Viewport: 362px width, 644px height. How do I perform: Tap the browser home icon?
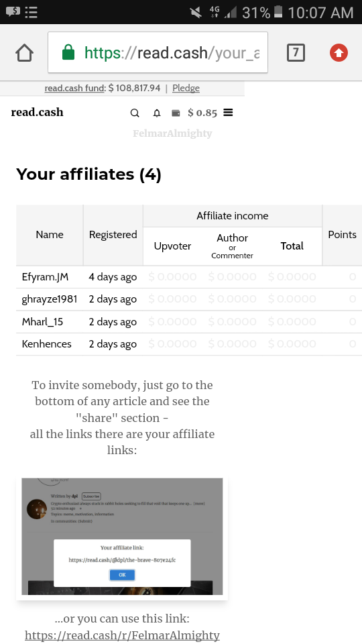coord(24,53)
